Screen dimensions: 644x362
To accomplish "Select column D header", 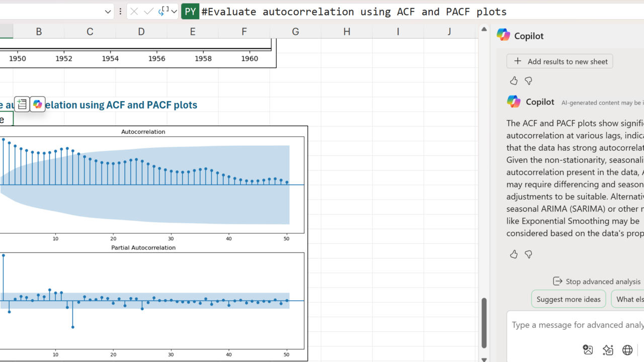I will 141,32.
